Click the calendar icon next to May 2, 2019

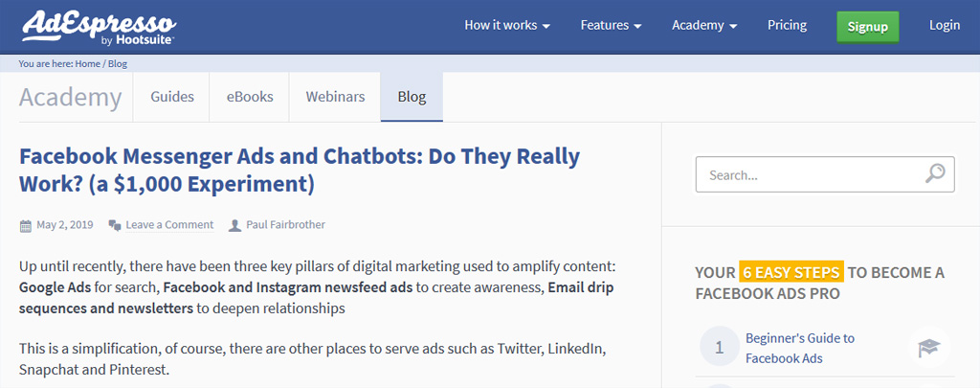26,226
